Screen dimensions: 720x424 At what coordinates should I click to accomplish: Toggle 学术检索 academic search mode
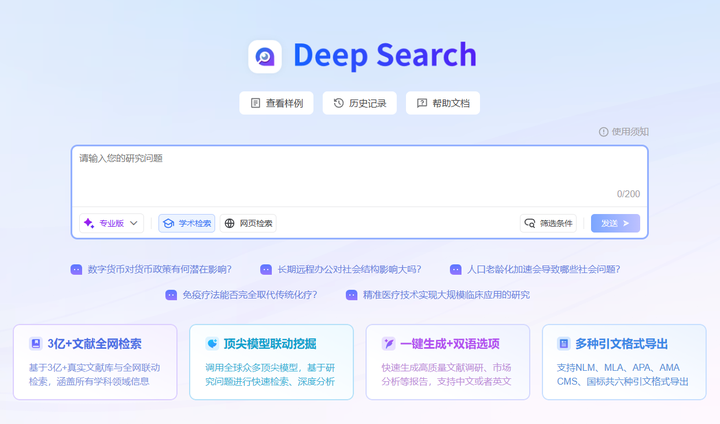tap(187, 223)
